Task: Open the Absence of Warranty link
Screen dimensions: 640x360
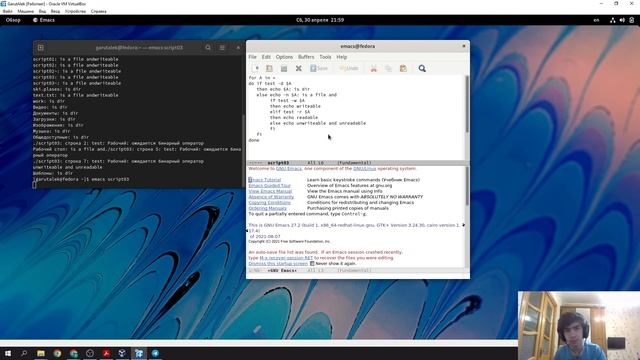Action: (x=271, y=197)
